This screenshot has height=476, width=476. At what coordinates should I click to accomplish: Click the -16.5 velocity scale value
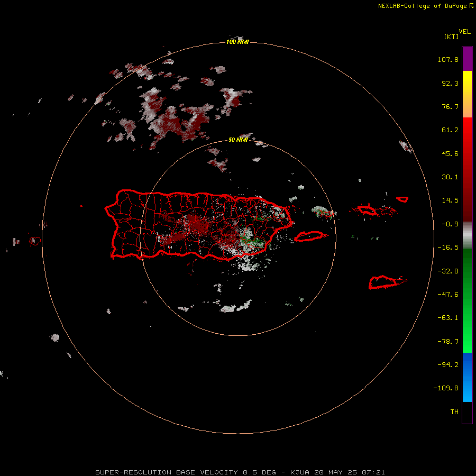pyautogui.click(x=448, y=248)
